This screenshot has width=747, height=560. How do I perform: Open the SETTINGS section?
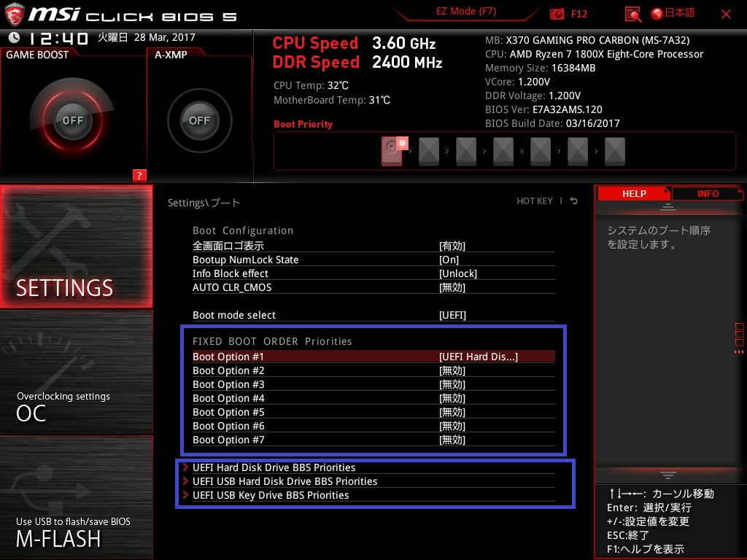click(76, 246)
